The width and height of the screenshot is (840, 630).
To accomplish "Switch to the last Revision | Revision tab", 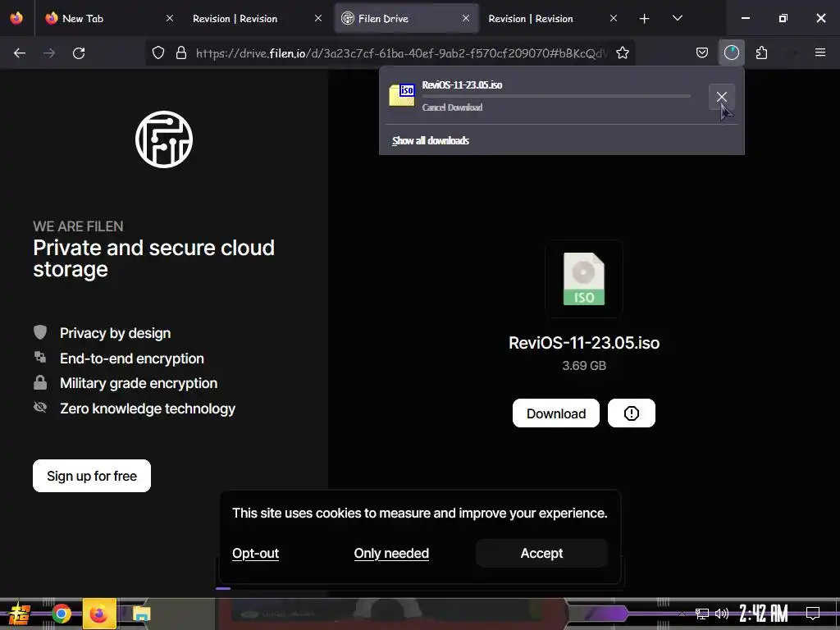I will [552, 18].
